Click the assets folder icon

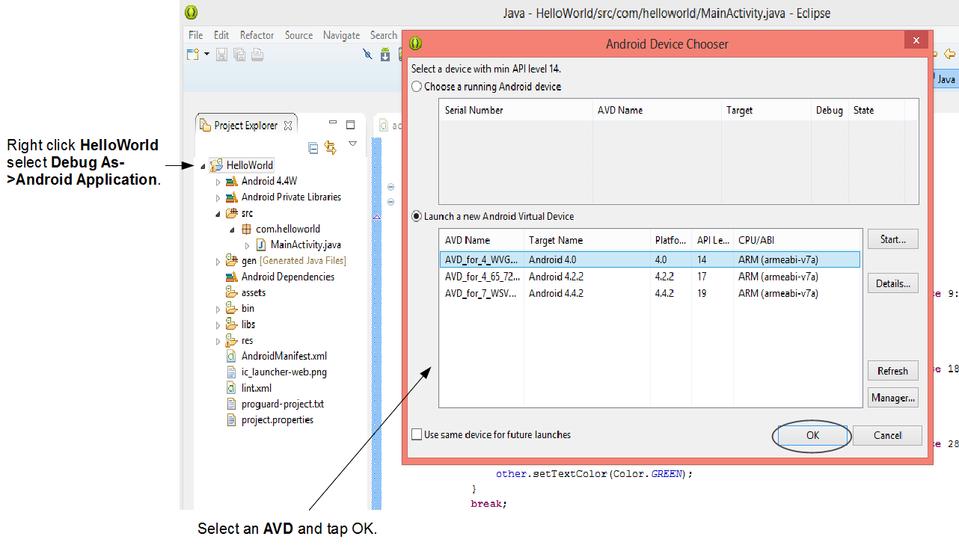pos(232,292)
